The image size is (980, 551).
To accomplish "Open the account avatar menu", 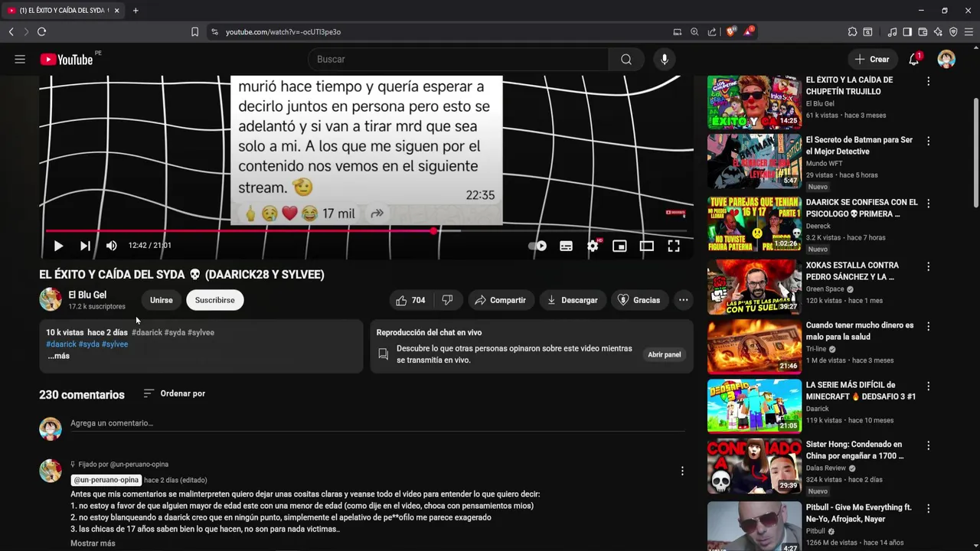I will [x=946, y=59].
